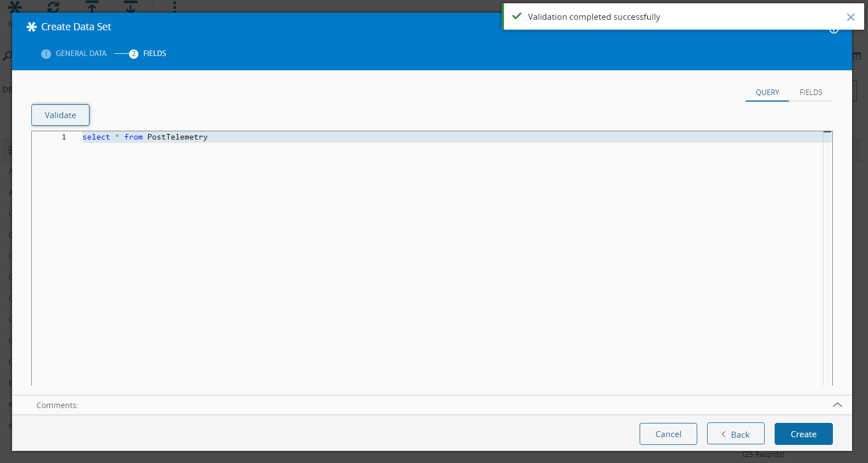This screenshot has height=463, width=868.
Task: Click into the SQL query editor line
Action: coord(452,137)
